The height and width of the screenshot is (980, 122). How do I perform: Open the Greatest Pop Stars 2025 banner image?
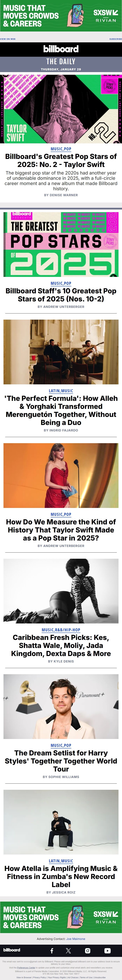point(61,244)
